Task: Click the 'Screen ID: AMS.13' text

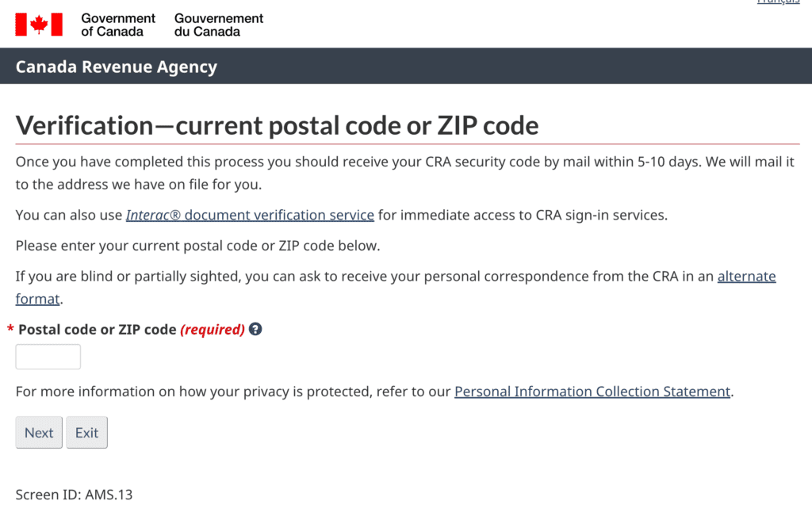Action: [74, 495]
